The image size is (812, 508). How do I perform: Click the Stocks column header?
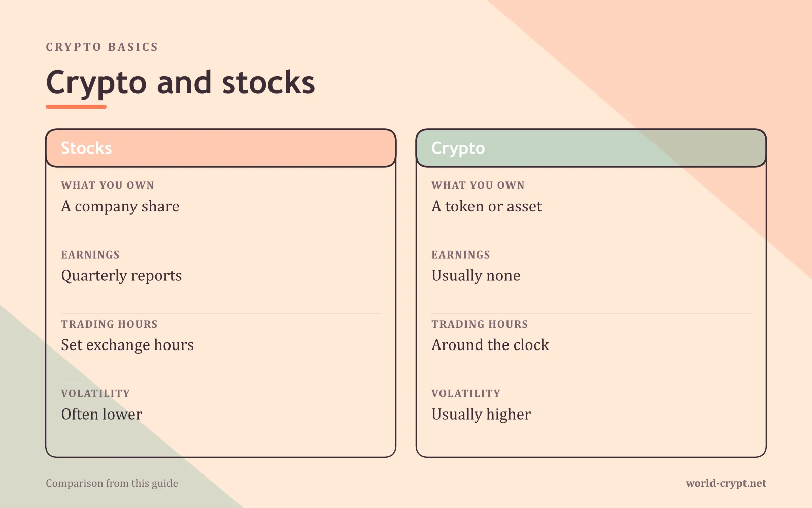tap(221, 148)
